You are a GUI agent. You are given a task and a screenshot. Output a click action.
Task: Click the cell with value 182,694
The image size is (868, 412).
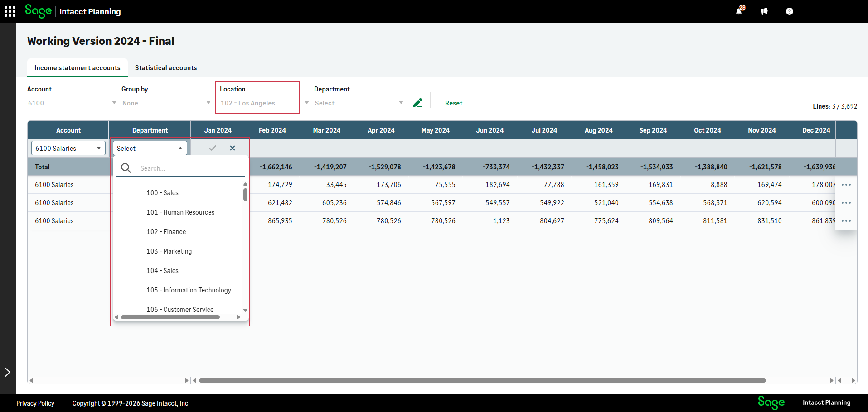(498, 185)
